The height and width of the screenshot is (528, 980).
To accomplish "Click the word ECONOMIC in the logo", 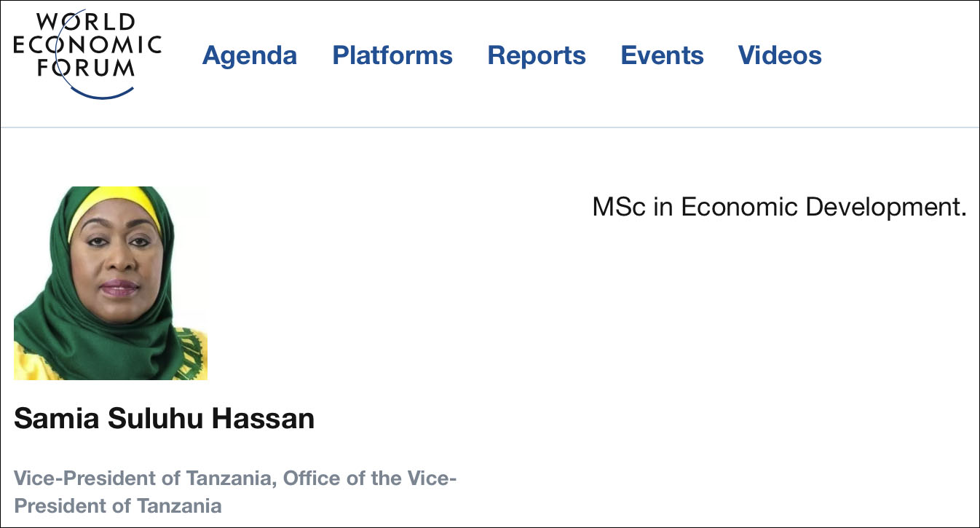I will pyautogui.click(x=87, y=45).
